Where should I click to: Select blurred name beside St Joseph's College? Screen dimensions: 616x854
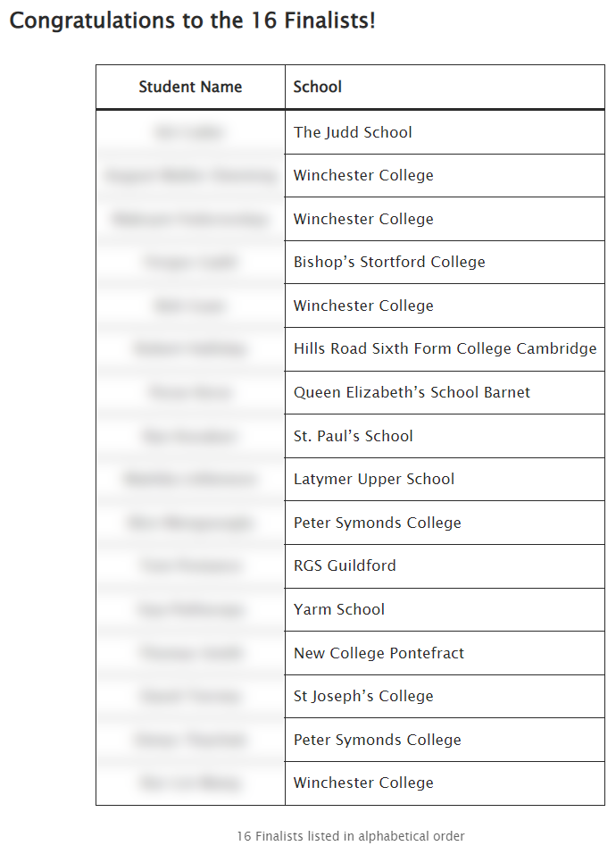click(190, 696)
